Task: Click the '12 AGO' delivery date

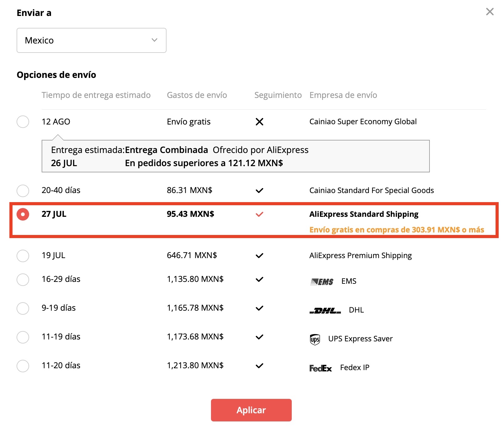Action: click(56, 122)
